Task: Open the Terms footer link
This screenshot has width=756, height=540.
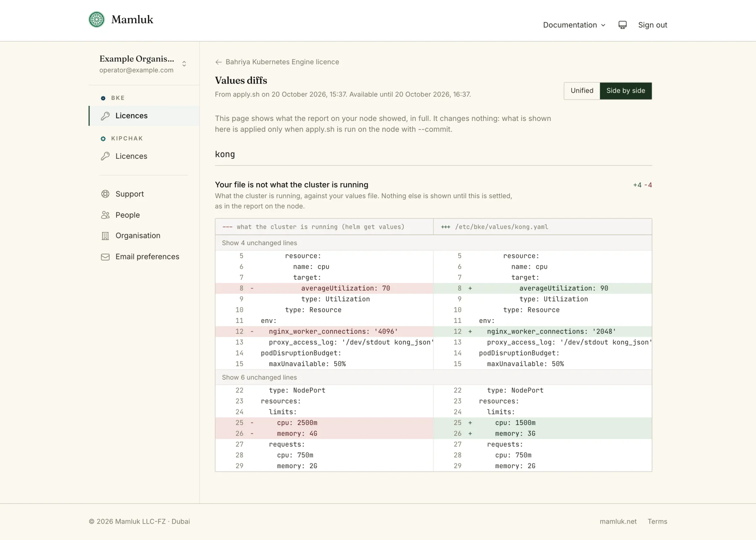Action: tap(657, 521)
